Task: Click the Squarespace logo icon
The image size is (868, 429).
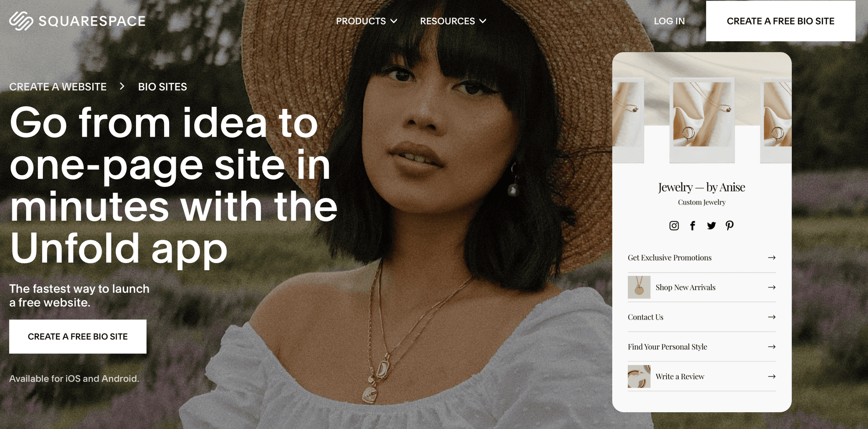Action: point(21,21)
